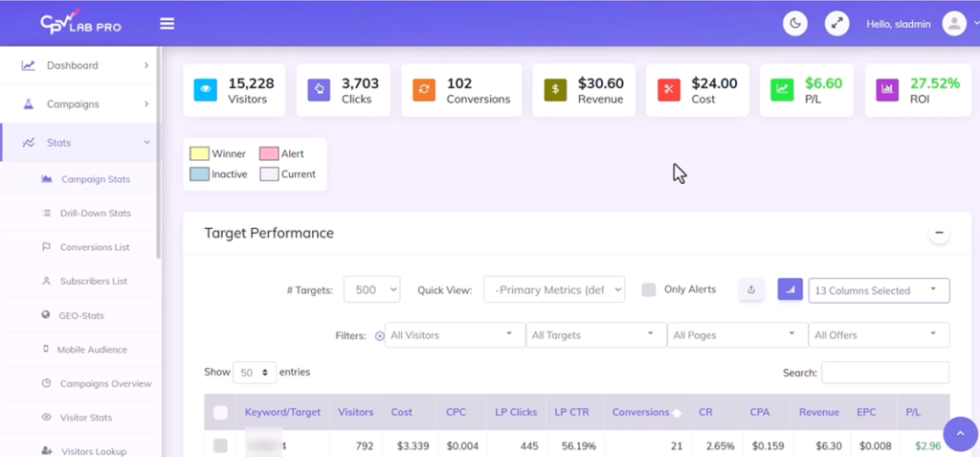Click the scroll-to-top arrow button

961,434
